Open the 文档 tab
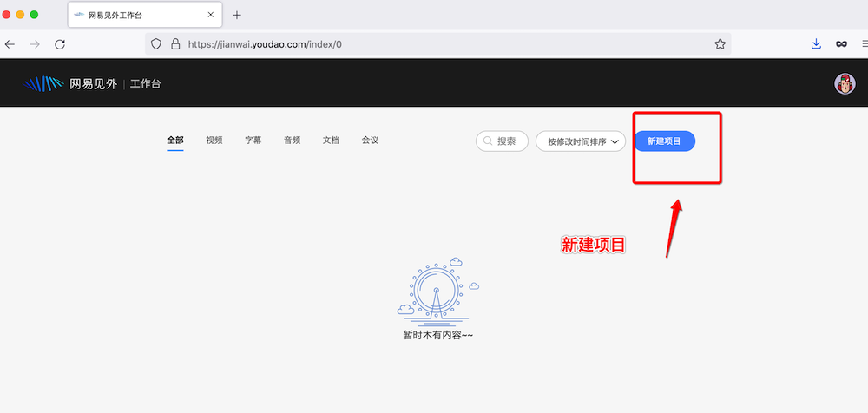 [331, 141]
